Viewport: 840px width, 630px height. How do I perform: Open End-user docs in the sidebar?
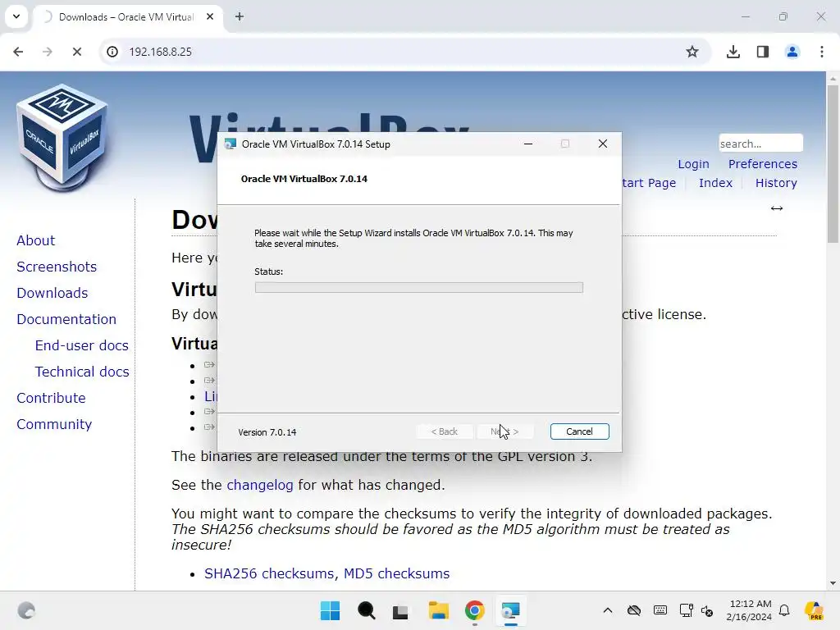click(x=81, y=345)
